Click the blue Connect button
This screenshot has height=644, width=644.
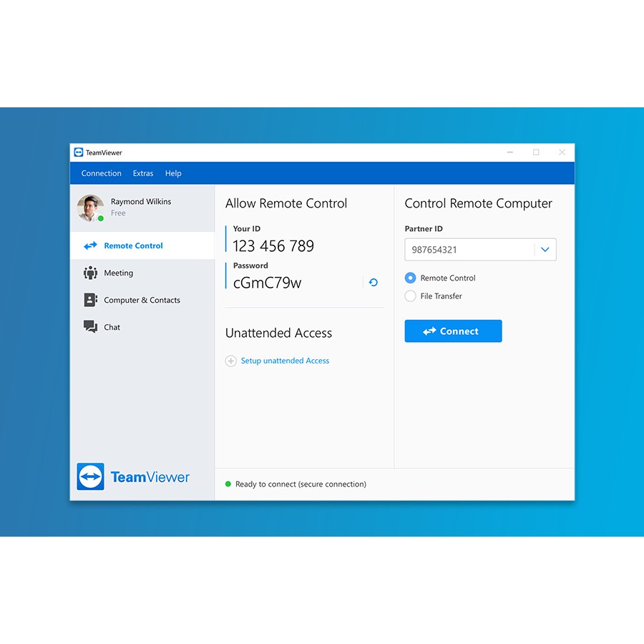[453, 331]
